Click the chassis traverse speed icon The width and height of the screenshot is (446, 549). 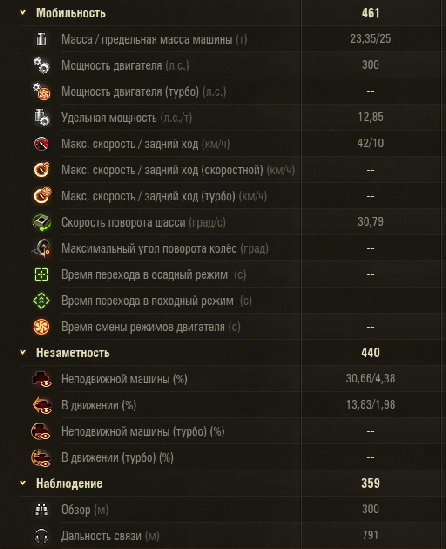[x=42, y=222]
